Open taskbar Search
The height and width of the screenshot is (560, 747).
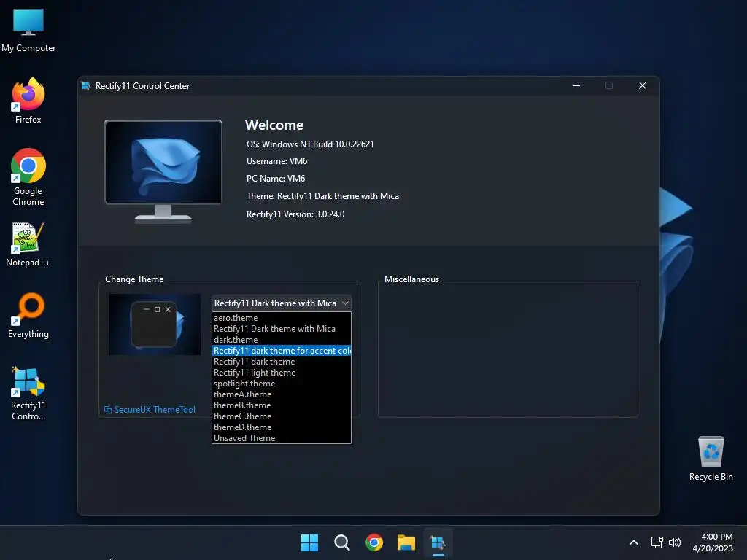[341, 542]
